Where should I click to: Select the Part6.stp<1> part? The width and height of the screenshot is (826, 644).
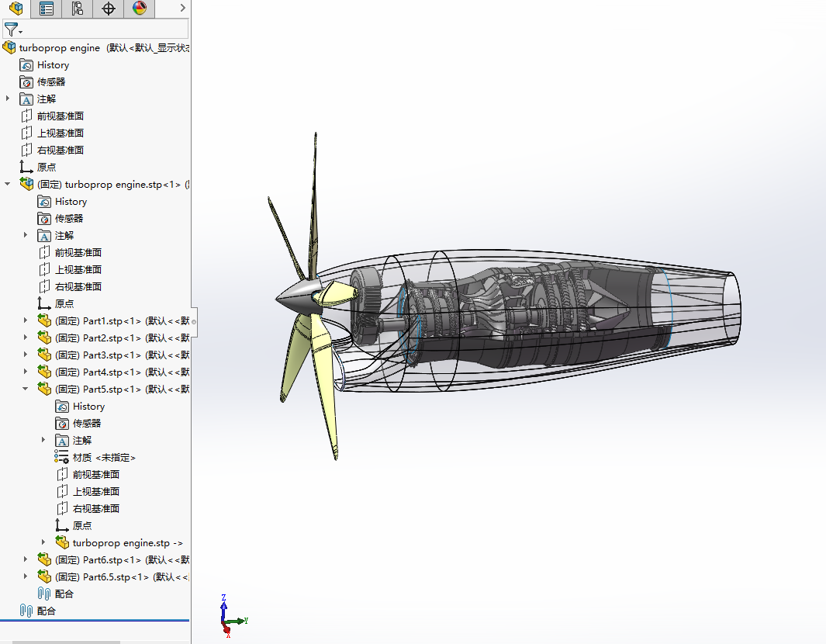pyautogui.click(x=113, y=559)
